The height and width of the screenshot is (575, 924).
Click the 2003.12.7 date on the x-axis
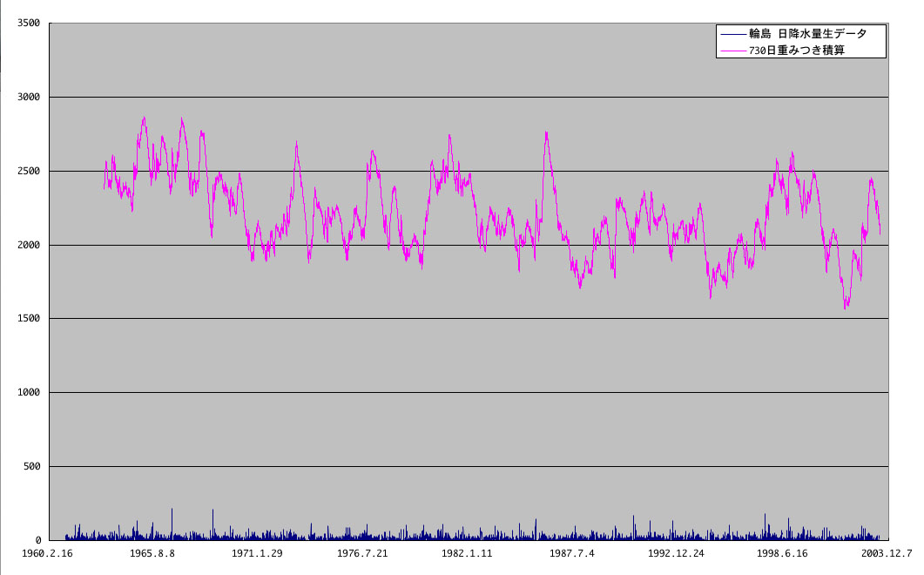[887, 553]
